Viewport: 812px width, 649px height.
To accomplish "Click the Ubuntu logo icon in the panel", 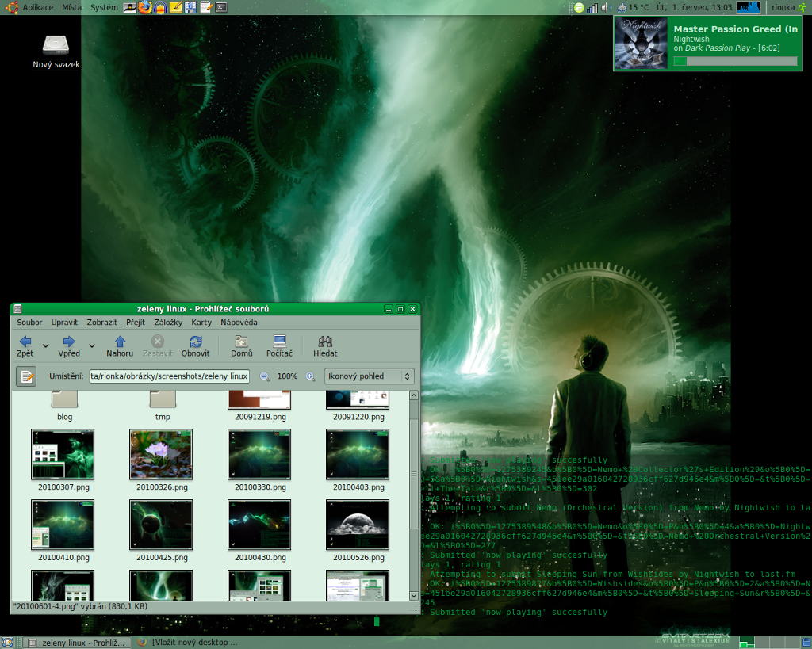I will click(11, 7).
